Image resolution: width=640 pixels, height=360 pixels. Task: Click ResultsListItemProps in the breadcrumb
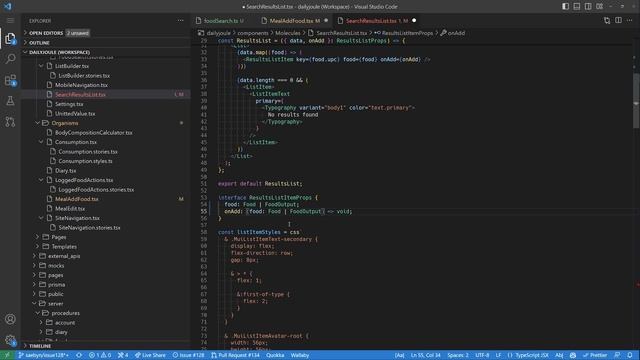[407, 33]
